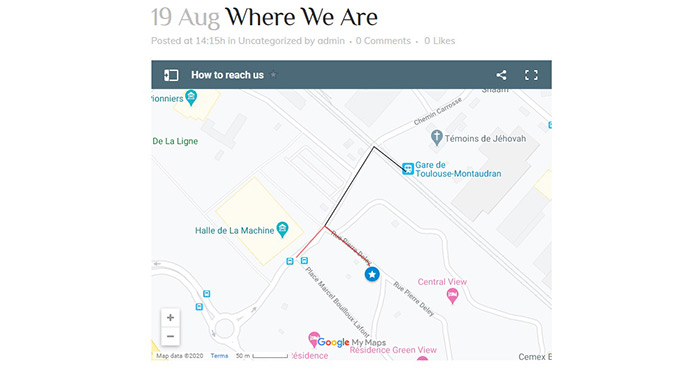Open the Where We Are post title
Screen dimensions: 700x374
(301, 17)
